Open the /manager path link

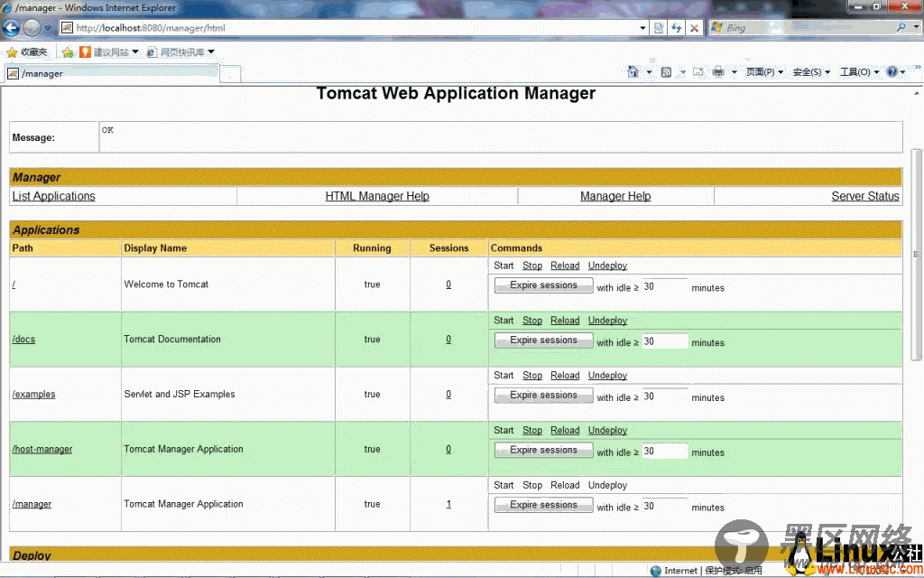32,504
